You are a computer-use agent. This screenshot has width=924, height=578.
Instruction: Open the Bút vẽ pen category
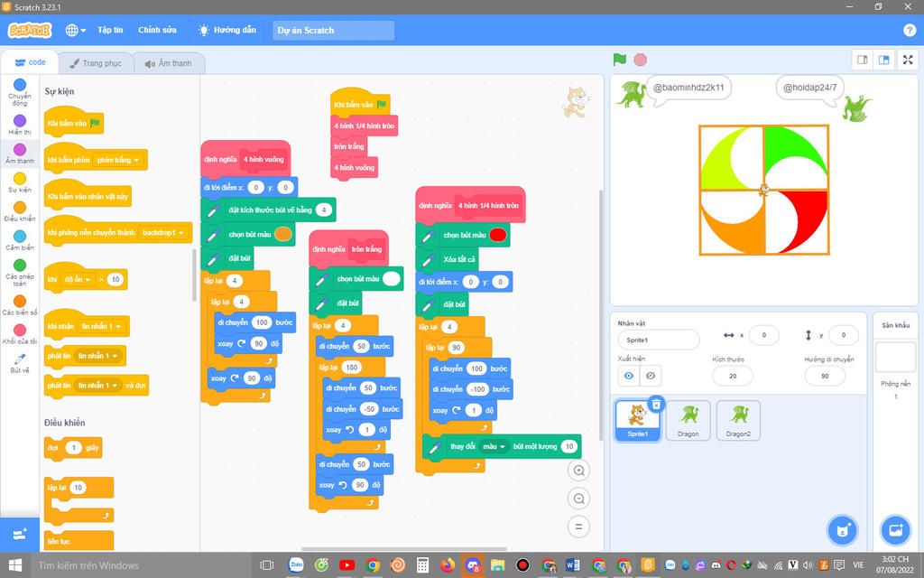coord(20,363)
